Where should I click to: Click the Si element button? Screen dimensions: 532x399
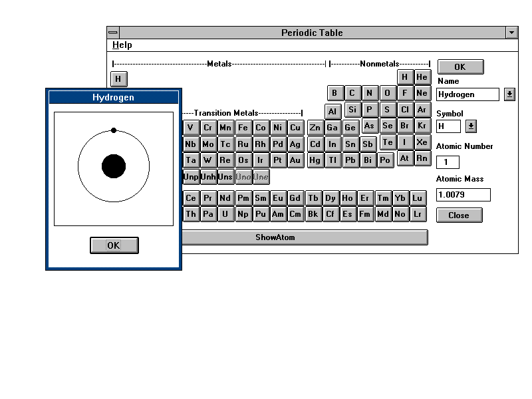[x=352, y=110]
